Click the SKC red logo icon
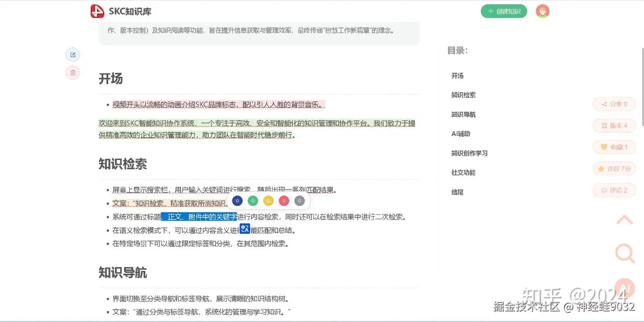 [x=97, y=11]
